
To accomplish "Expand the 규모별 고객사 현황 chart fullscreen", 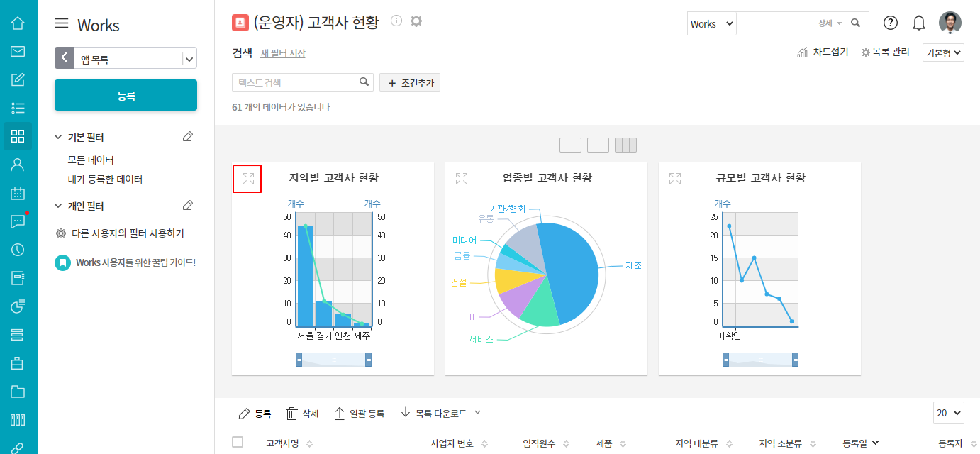I will coord(675,179).
